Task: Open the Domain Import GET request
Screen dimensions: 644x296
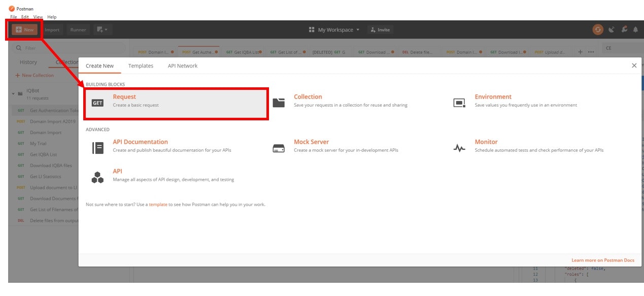Action: [x=45, y=133]
